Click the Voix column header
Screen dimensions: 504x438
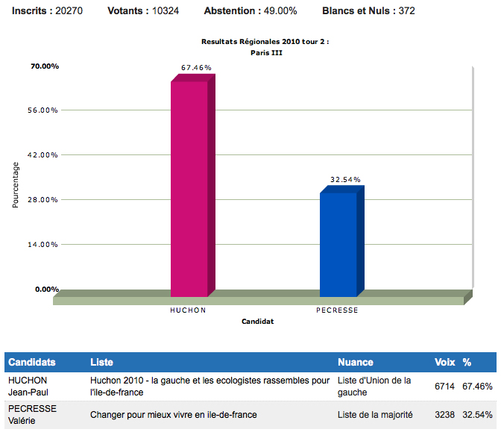tap(445, 362)
